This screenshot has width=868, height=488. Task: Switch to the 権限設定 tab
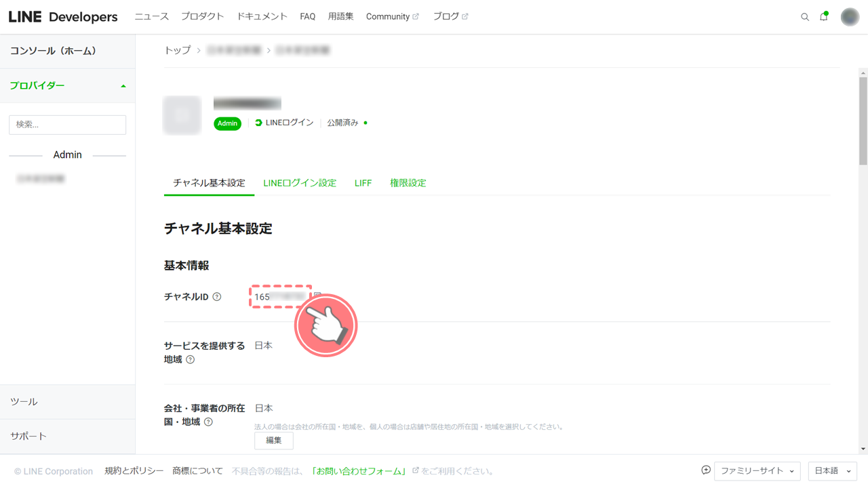408,183
